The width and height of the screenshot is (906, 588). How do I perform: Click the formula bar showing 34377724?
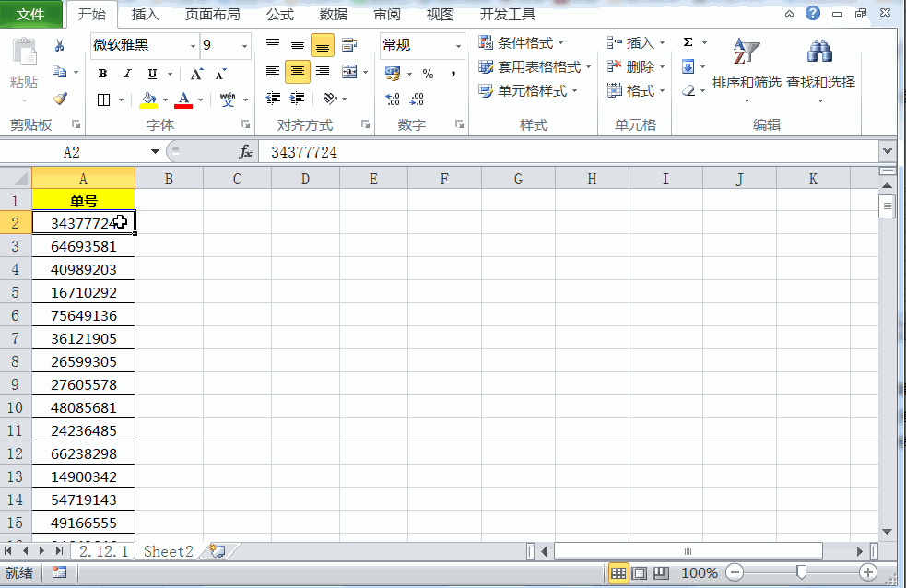(569, 152)
